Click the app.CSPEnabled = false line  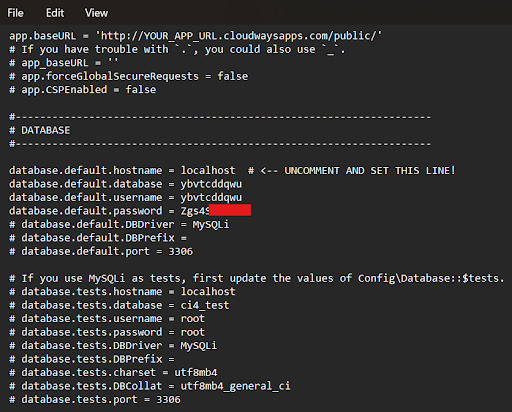tap(82, 90)
